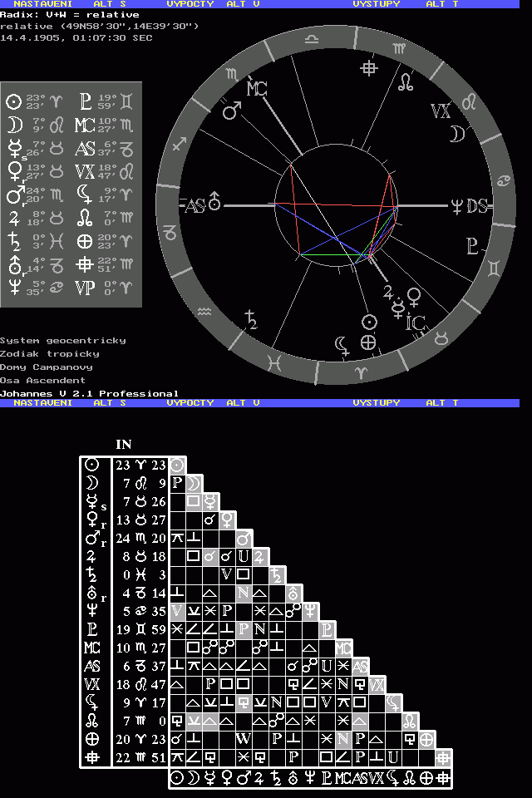Open VYPOCTY menu in top bar

coord(190,4)
